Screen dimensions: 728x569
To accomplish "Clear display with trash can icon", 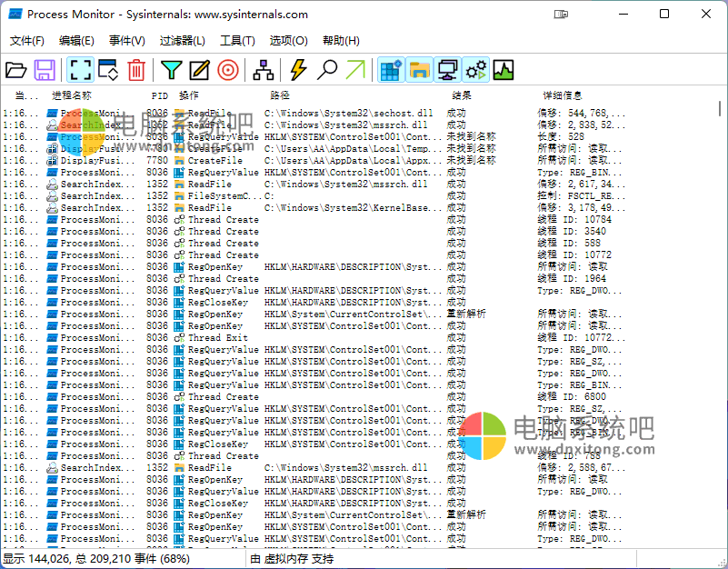I will [136, 70].
